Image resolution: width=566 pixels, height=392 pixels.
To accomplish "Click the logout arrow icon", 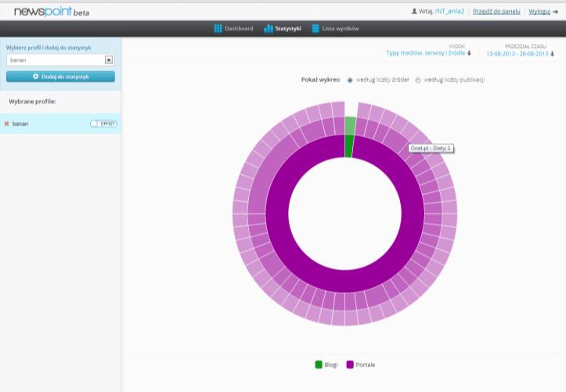I will [556, 12].
